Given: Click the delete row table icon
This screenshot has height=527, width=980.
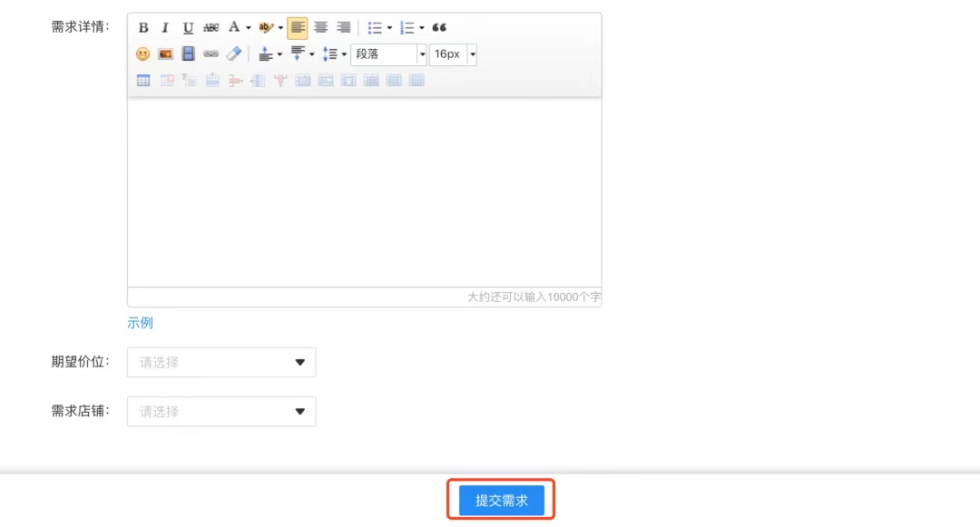Looking at the screenshot, I should [x=235, y=81].
